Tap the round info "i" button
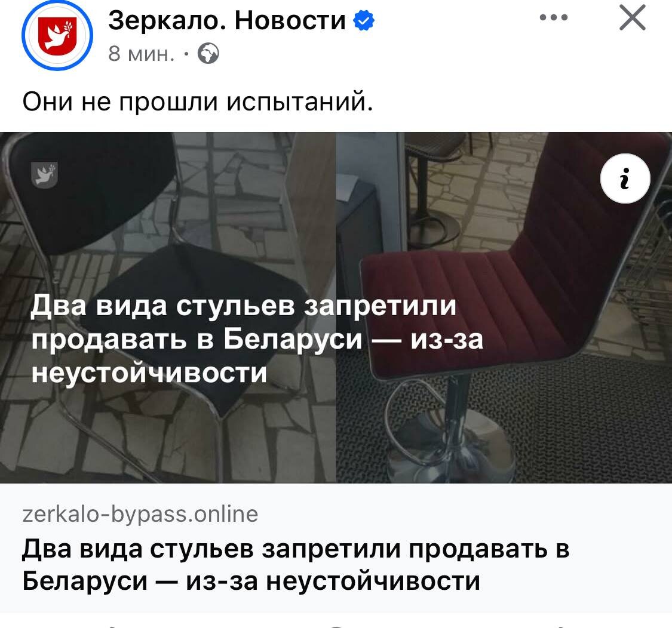672x628 pixels. [x=625, y=178]
